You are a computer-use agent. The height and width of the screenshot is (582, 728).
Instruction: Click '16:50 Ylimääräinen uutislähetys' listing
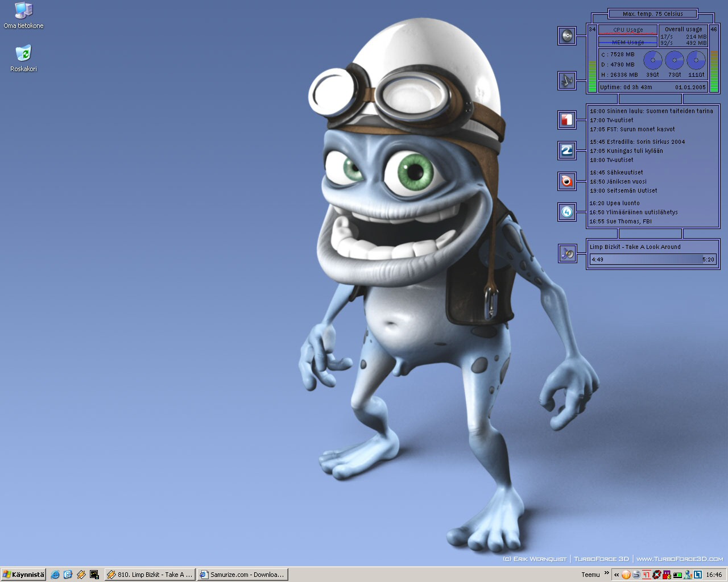(634, 212)
